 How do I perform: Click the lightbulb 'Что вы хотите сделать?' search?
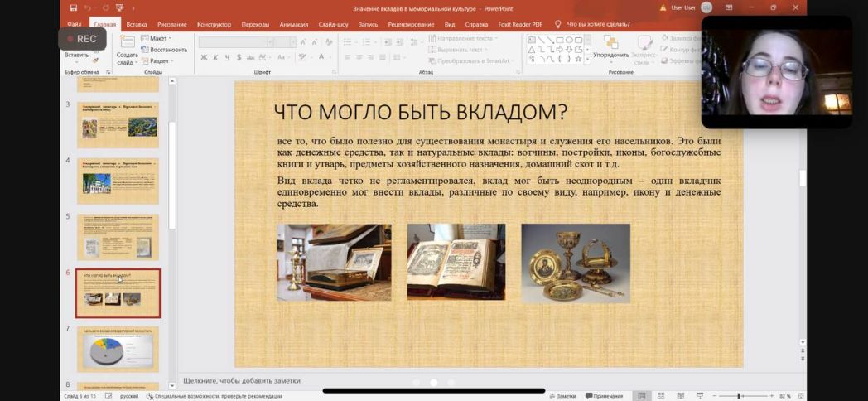coord(593,24)
